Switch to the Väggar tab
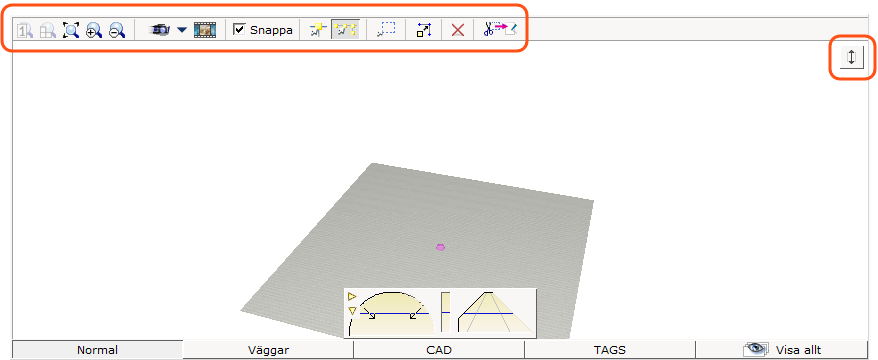The height and width of the screenshot is (360, 878). click(268, 350)
